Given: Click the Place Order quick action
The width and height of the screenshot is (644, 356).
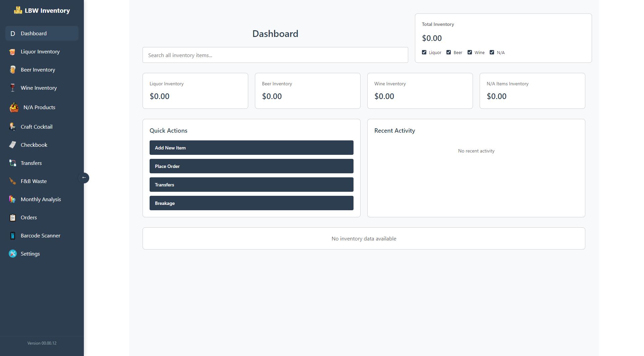Looking at the screenshot, I should (251, 166).
